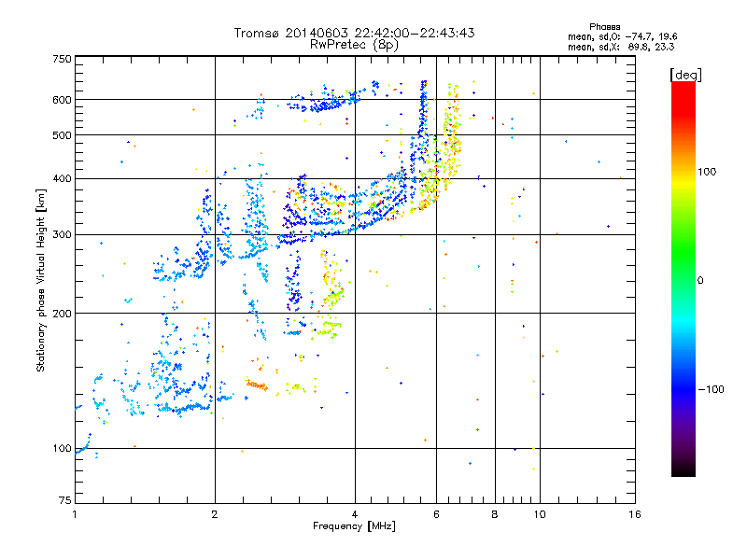This screenshot has width=747, height=560.
Task: Click the plot title 'Tromsø 20140603 22:42:00-22:43:43'
Action: pyautogui.click(x=354, y=33)
